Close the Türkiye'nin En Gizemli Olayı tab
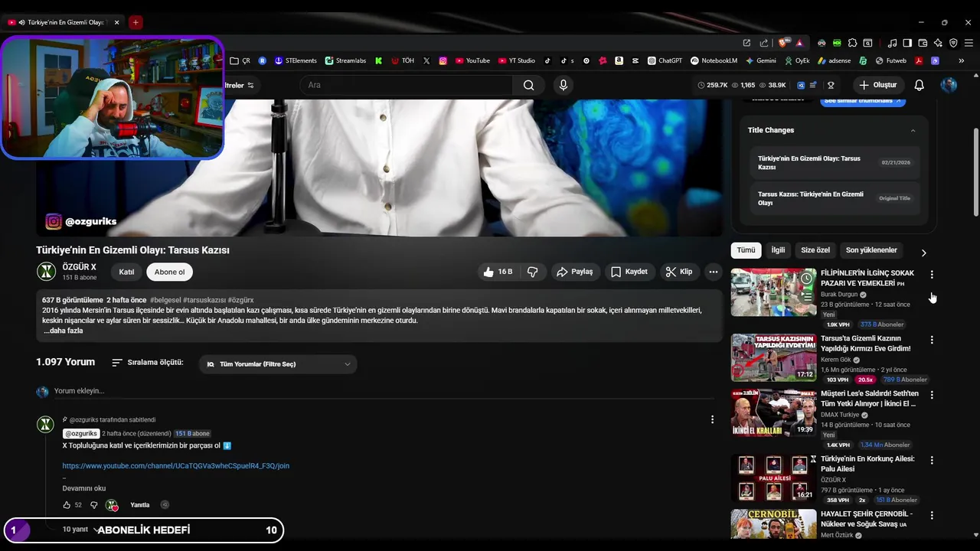The width and height of the screenshot is (980, 551). click(x=116, y=22)
